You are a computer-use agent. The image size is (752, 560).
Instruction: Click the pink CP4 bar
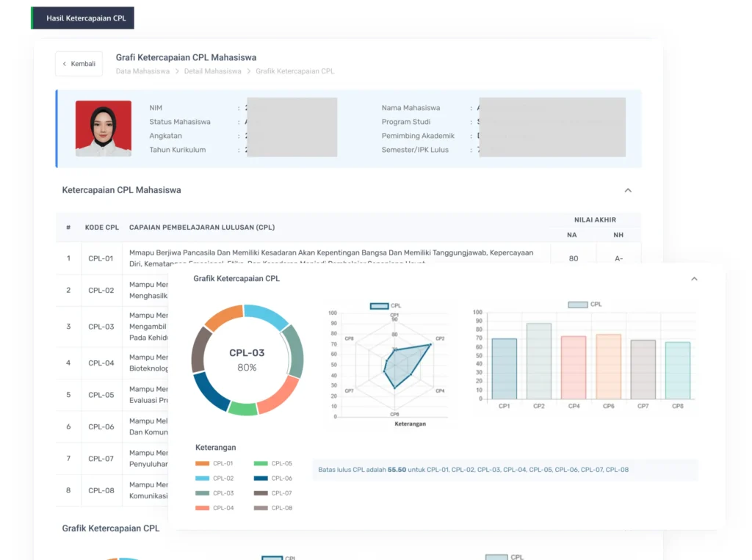point(574,368)
